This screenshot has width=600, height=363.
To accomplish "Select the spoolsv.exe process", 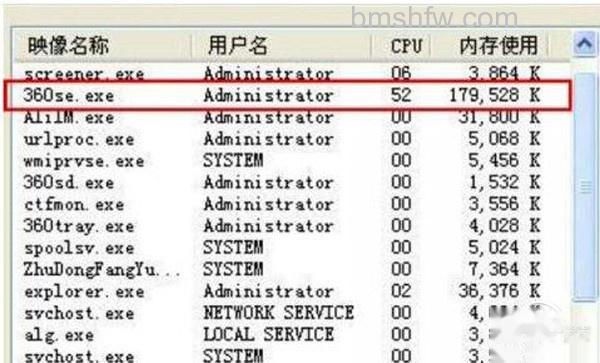I will point(292,248).
